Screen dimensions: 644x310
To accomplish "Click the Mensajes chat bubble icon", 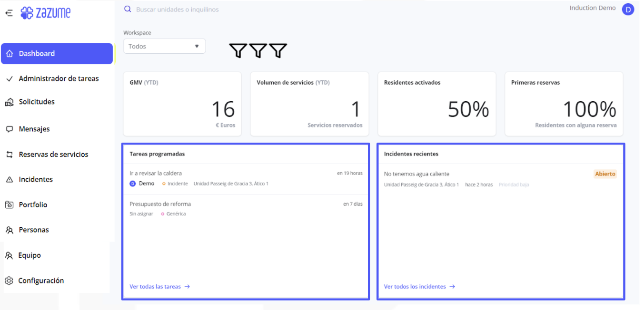I will 10,129.
